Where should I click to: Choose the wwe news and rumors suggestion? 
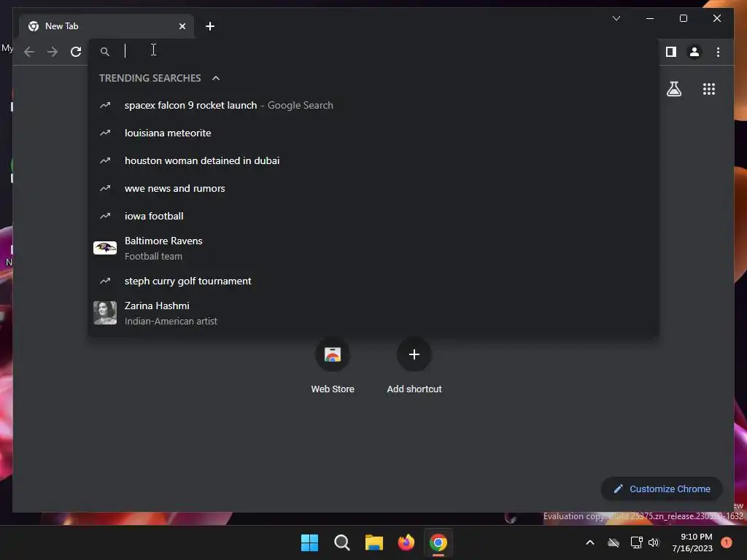pyautogui.click(x=373, y=188)
